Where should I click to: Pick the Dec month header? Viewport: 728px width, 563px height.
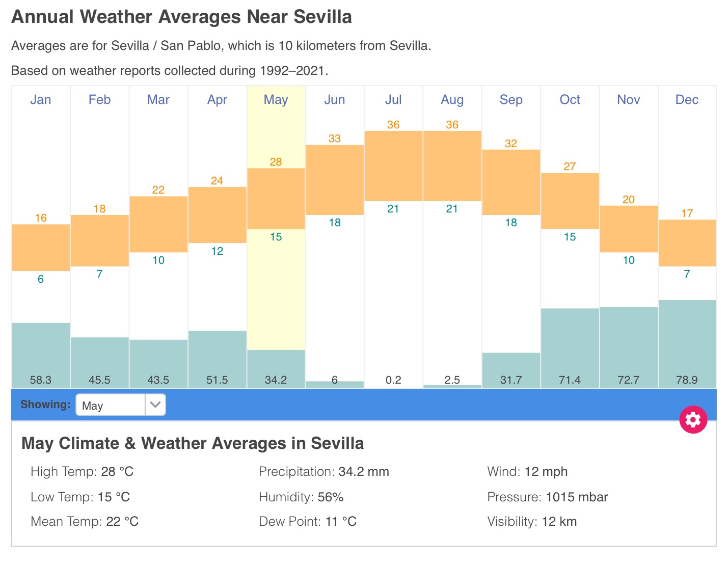coord(687,99)
